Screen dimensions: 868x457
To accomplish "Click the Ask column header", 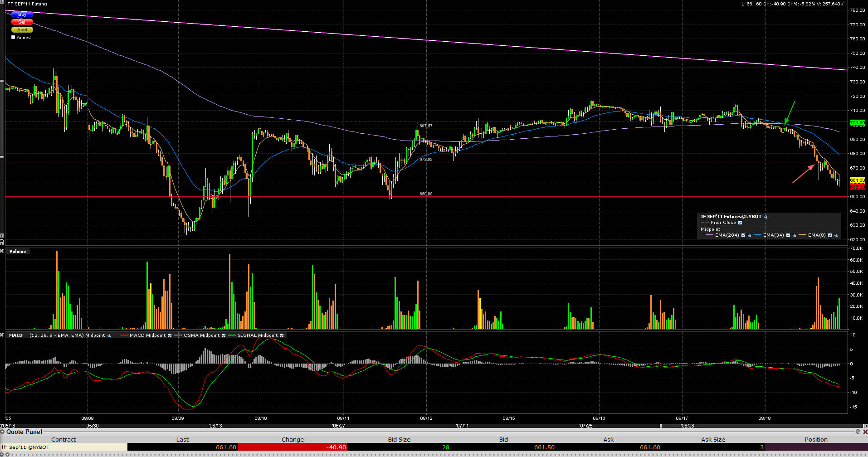I will point(609,439).
